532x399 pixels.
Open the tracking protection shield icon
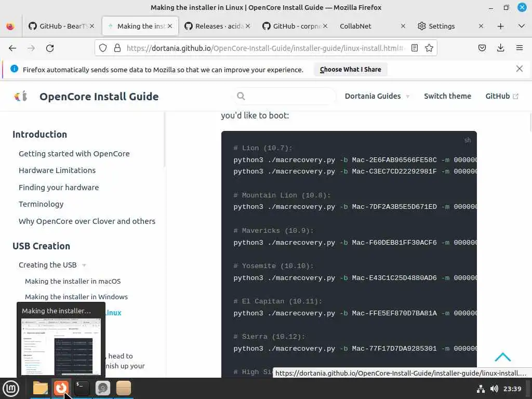tap(103, 48)
